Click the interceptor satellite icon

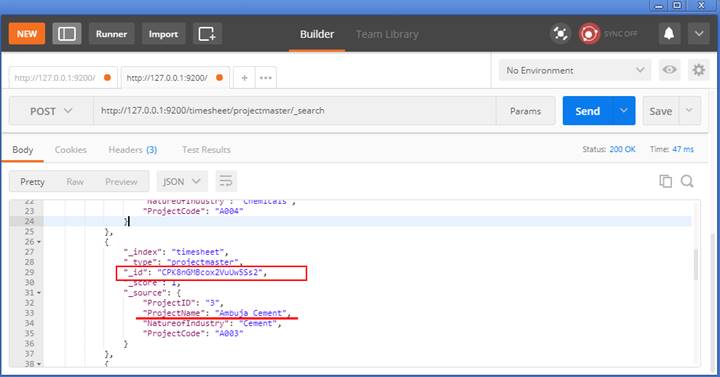(x=560, y=34)
